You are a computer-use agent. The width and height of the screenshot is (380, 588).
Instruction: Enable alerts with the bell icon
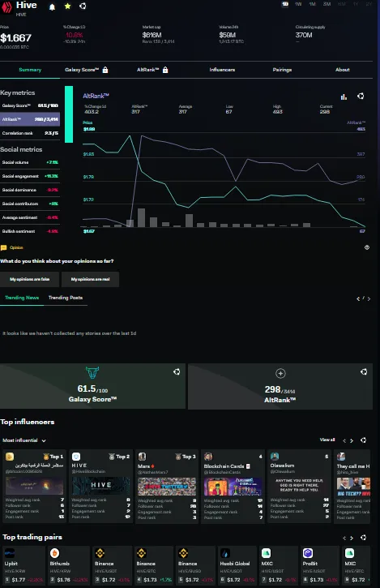coord(52,6)
